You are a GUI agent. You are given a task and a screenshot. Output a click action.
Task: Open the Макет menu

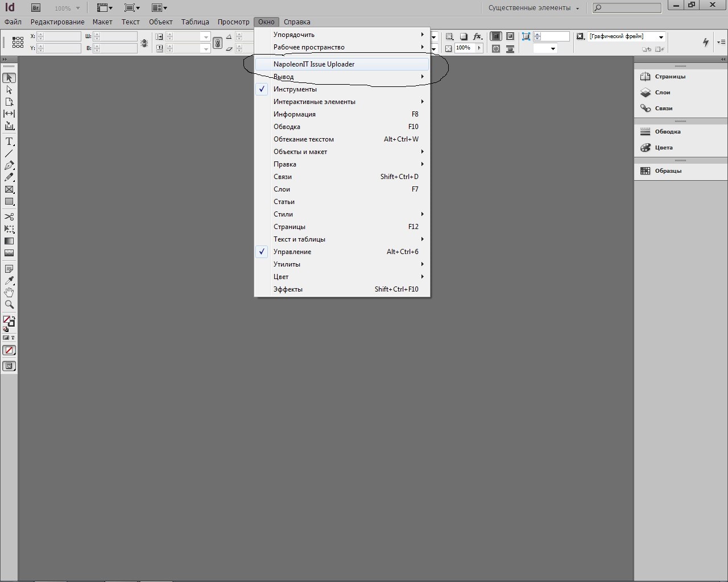[102, 22]
